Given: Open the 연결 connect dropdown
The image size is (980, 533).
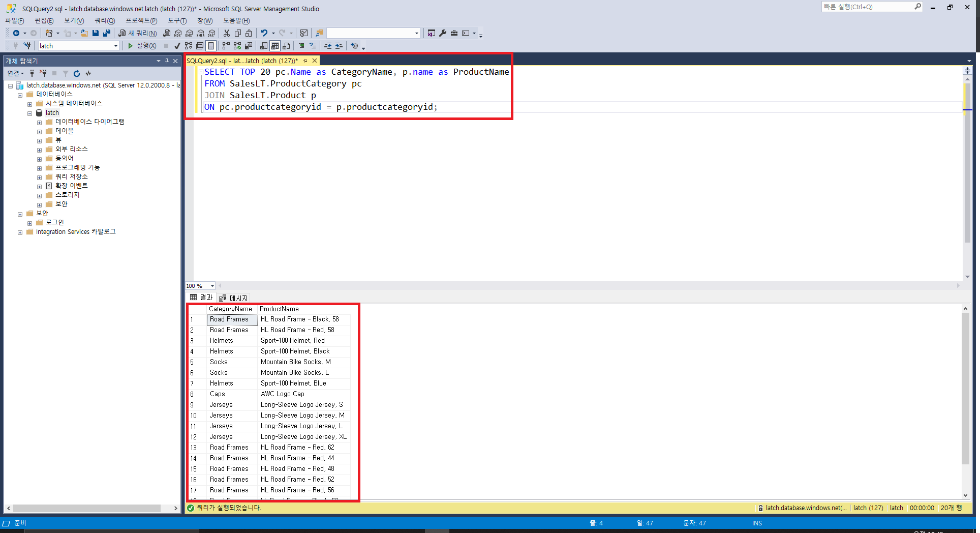Looking at the screenshot, I should coord(15,73).
